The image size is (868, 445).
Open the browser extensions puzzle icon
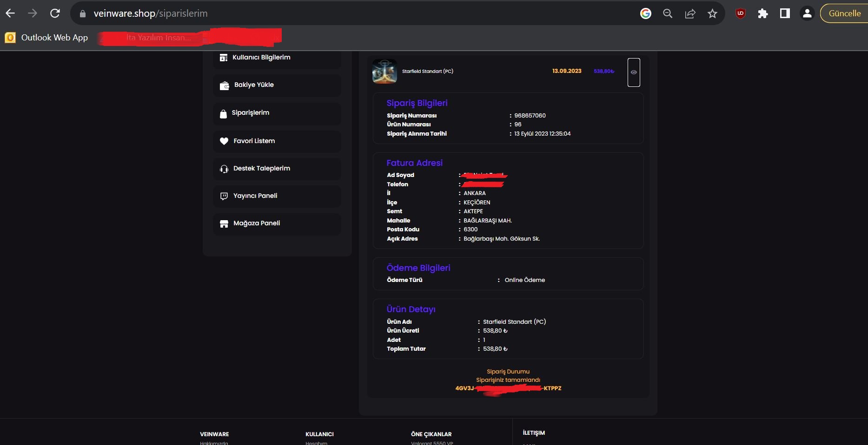point(762,13)
